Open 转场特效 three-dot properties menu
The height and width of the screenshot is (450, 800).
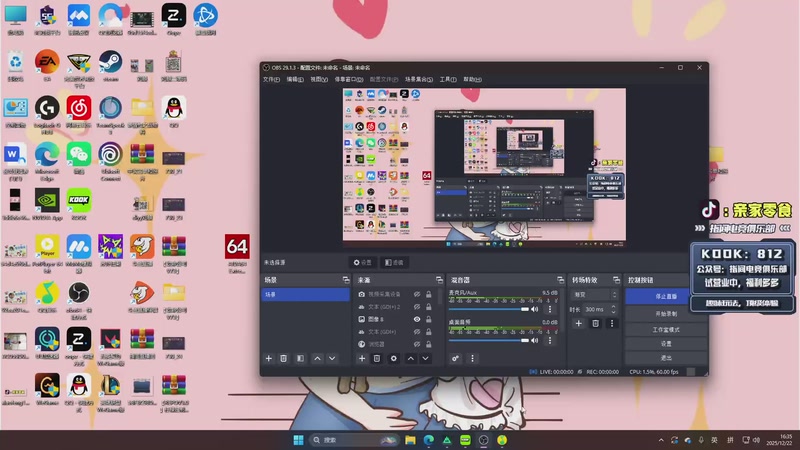point(612,323)
